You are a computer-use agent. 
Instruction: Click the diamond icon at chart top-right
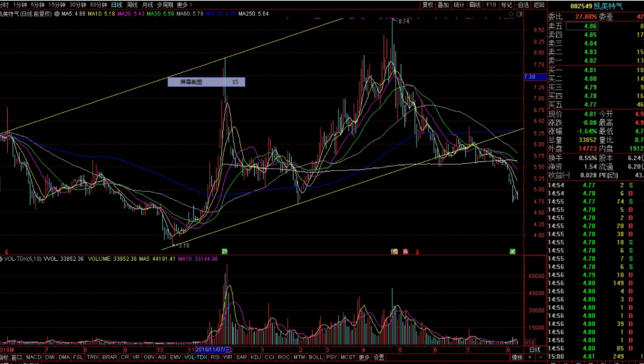512,14
